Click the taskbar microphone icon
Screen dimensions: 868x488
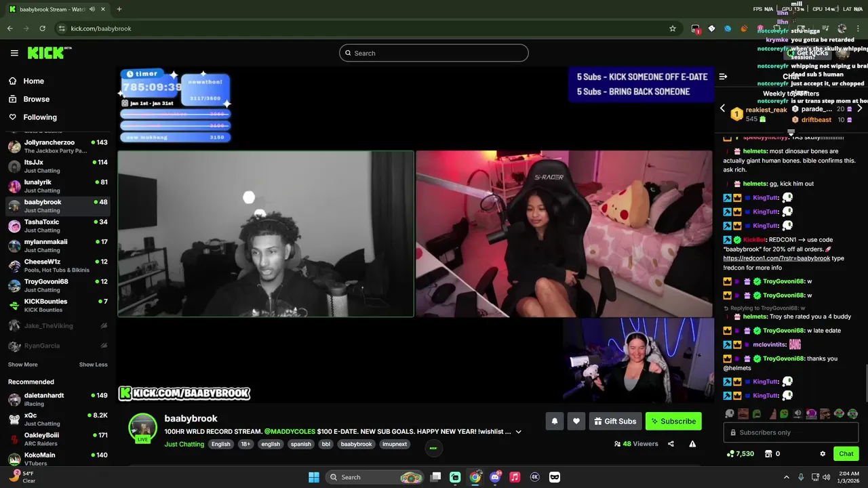802,477
